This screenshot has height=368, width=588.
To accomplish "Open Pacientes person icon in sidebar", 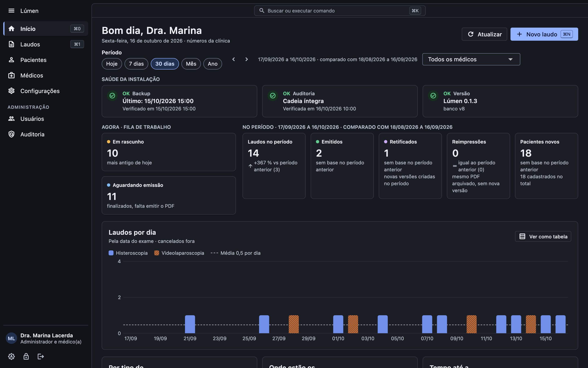I will tap(11, 60).
